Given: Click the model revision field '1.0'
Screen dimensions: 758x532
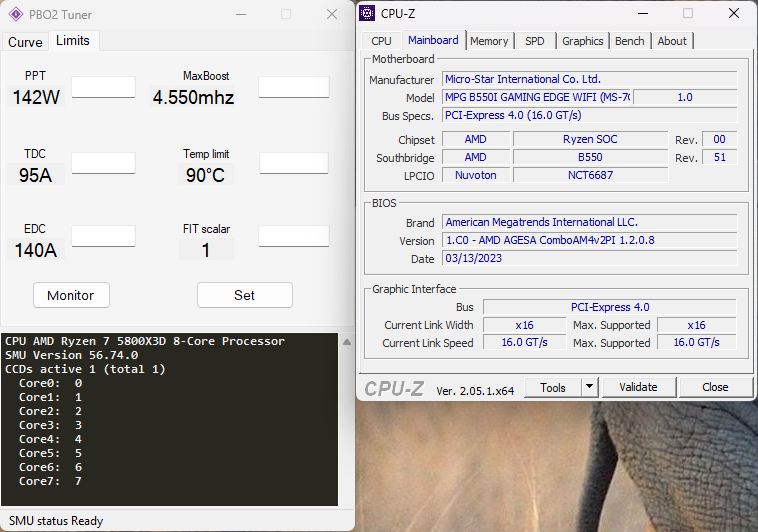Looking at the screenshot, I should tap(685, 97).
